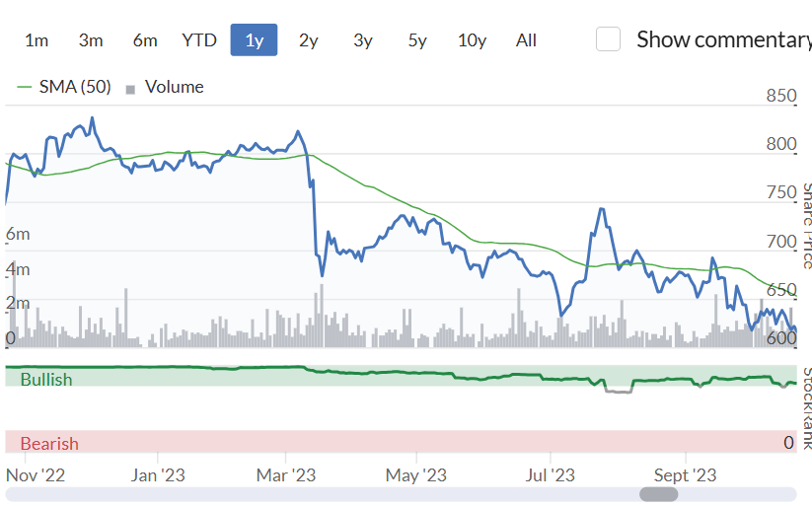The width and height of the screenshot is (812, 507).
Task: Select the active 1y range button
Action: tap(254, 39)
